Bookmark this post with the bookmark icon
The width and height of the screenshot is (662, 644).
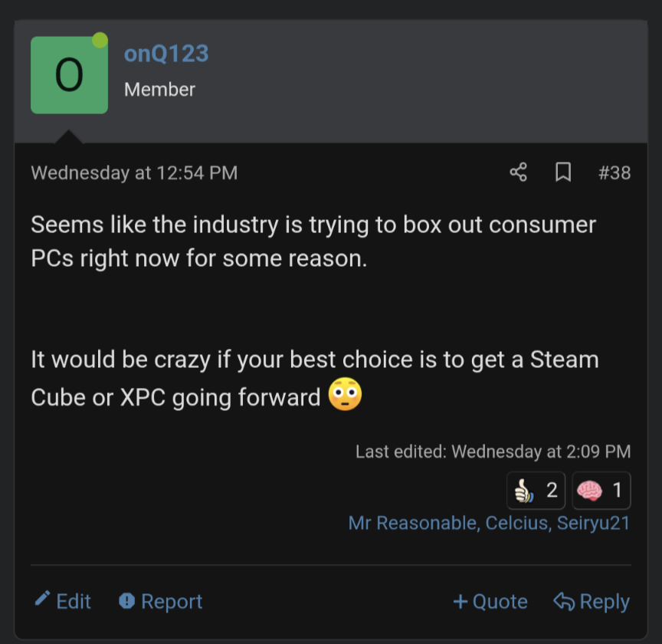pyautogui.click(x=563, y=172)
